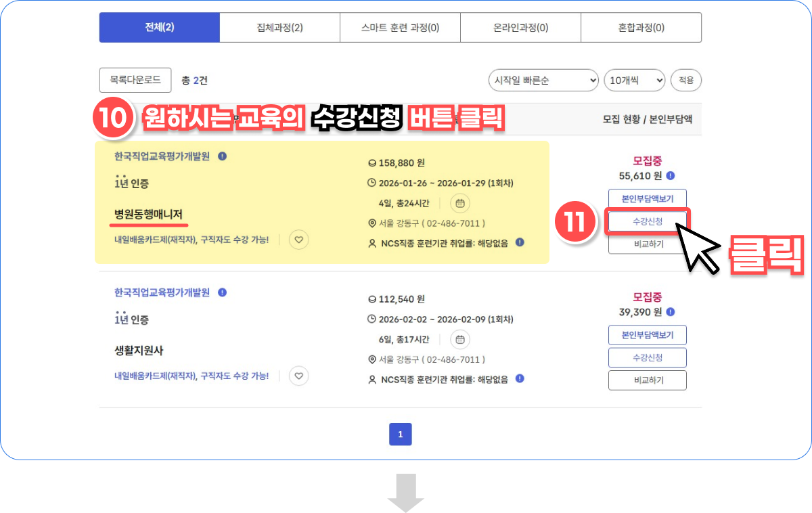Click heart icon for 생활지원사 course

tap(299, 376)
